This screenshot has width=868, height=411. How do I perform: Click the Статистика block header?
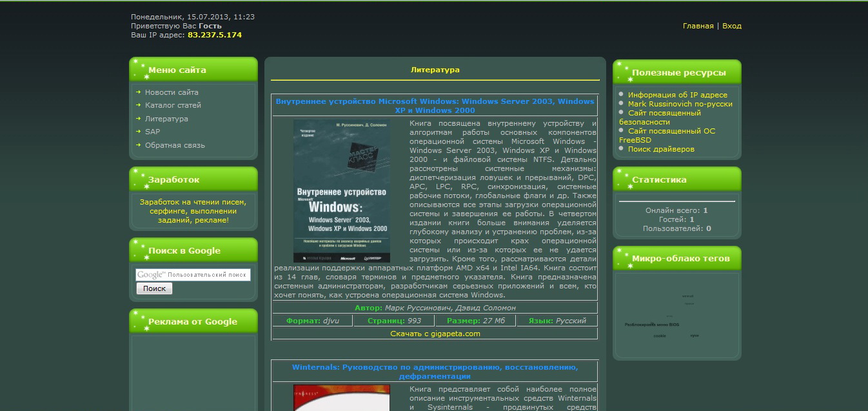click(677, 179)
